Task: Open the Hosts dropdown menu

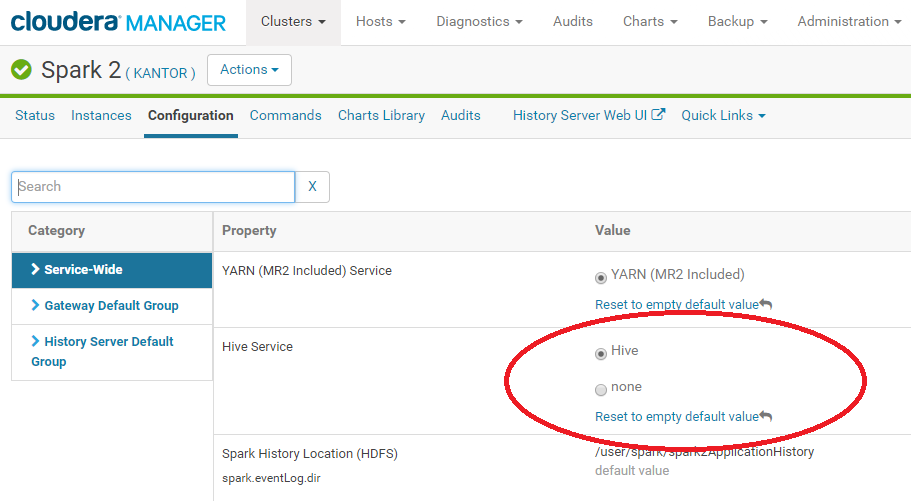Action: coord(381,22)
